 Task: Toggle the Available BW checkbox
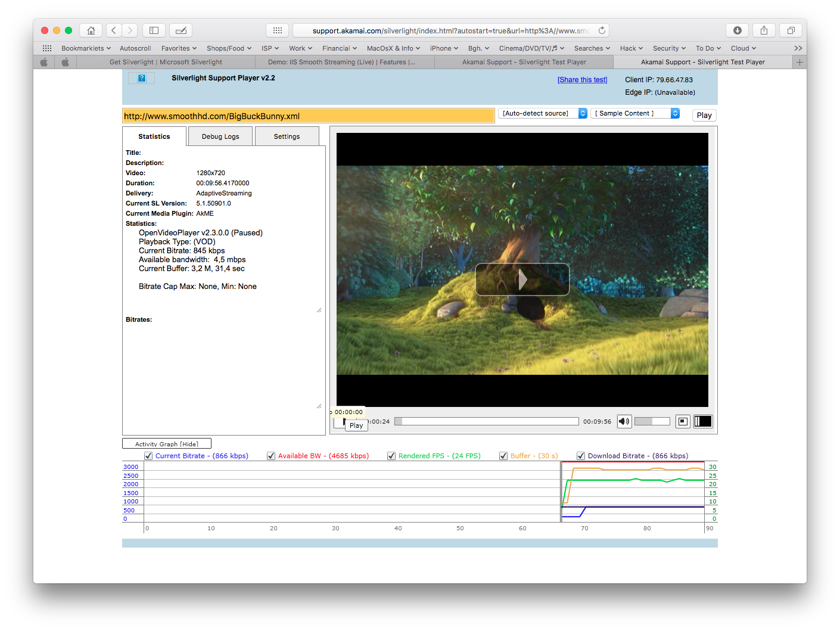tap(271, 456)
